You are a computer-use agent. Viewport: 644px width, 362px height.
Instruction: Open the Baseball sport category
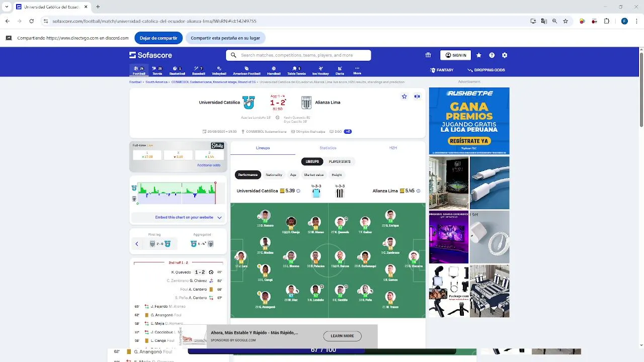point(198,70)
